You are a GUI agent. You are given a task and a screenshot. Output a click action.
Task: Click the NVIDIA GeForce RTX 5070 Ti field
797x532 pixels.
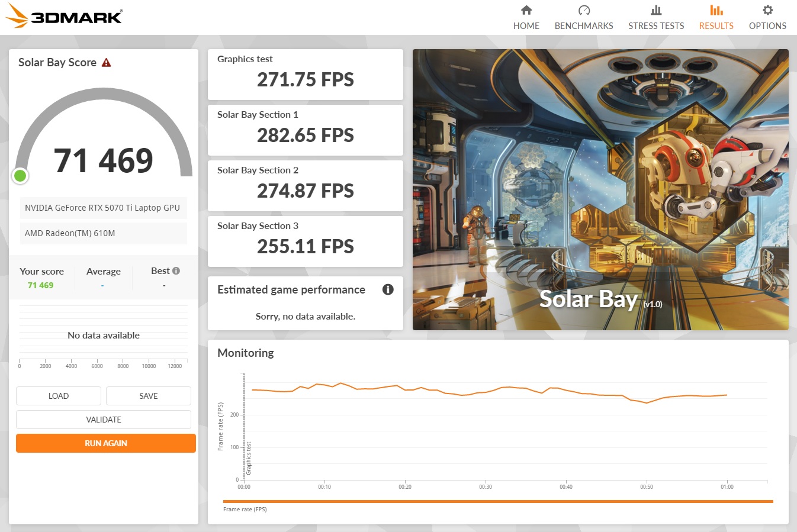tap(103, 208)
